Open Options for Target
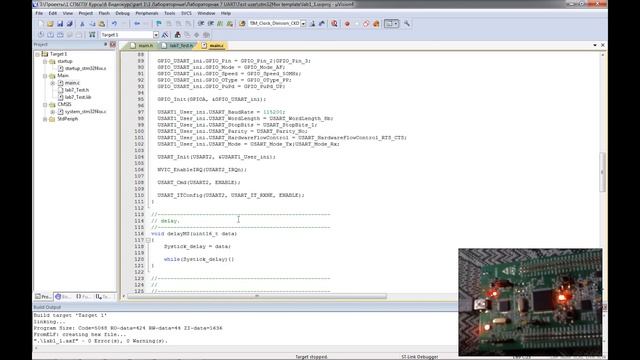640x360 pixels. click(x=165, y=35)
